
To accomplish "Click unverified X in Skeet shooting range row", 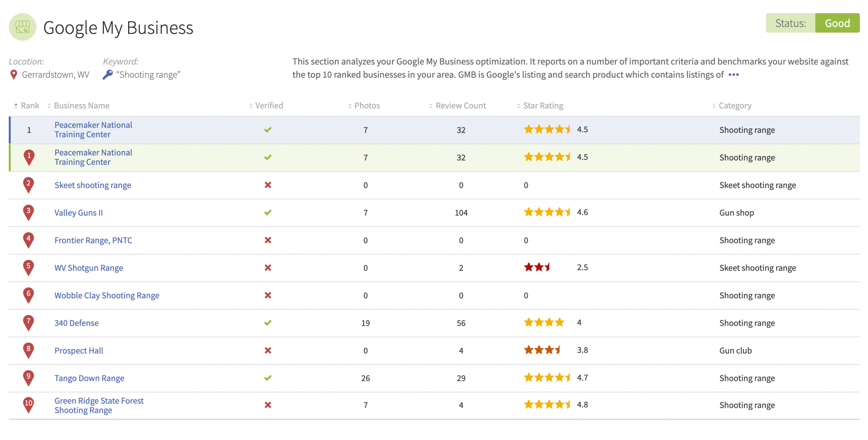I will [268, 185].
